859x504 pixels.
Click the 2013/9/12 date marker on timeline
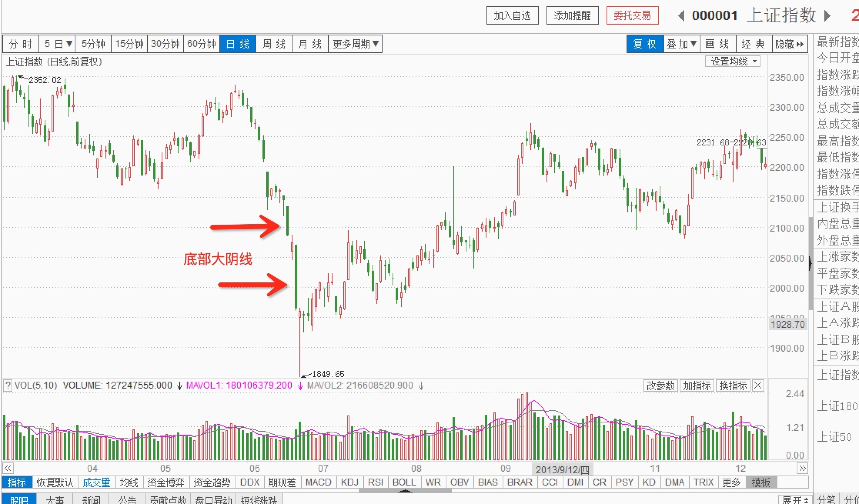562,469
